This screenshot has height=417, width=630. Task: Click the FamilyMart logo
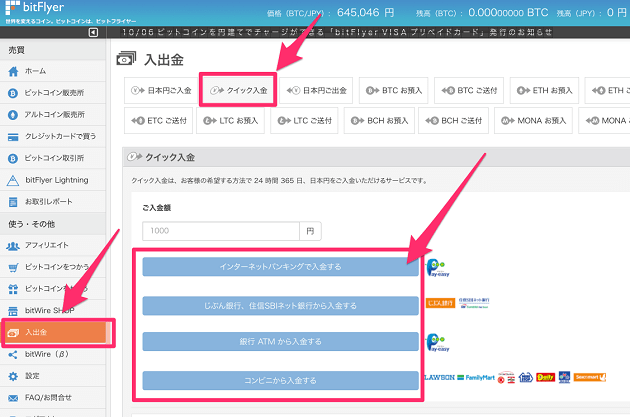coord(476,378)
